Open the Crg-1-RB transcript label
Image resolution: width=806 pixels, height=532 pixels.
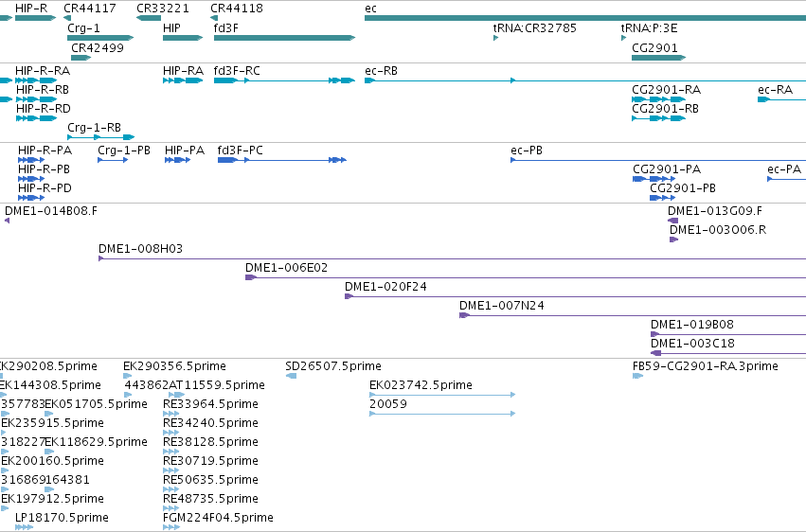pos(94,128)
